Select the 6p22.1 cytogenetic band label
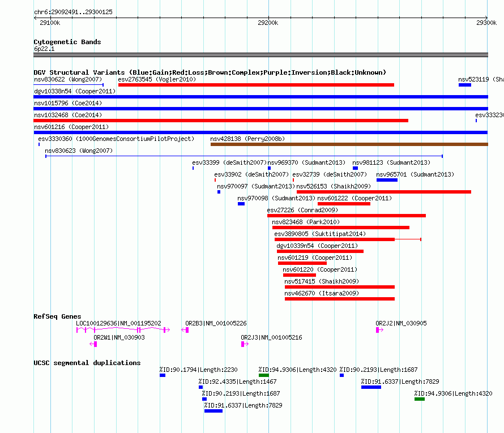Viewport: 504px width, 433px height. click(44, 49)
